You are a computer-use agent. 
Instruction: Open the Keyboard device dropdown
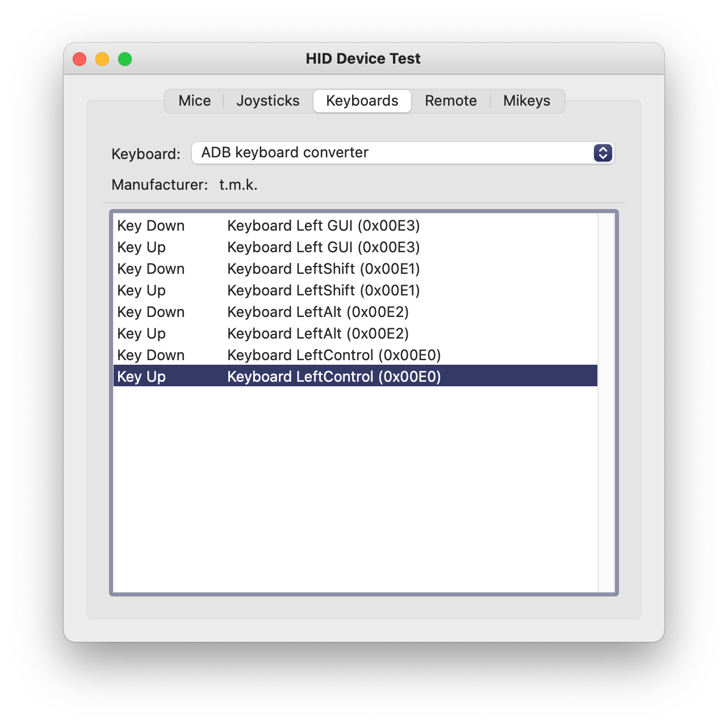pos(403,153)
